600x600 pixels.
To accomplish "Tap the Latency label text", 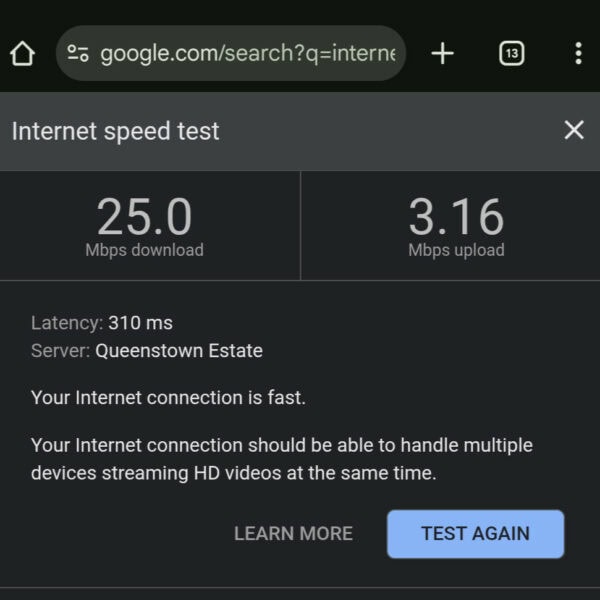I will [66, 323].
